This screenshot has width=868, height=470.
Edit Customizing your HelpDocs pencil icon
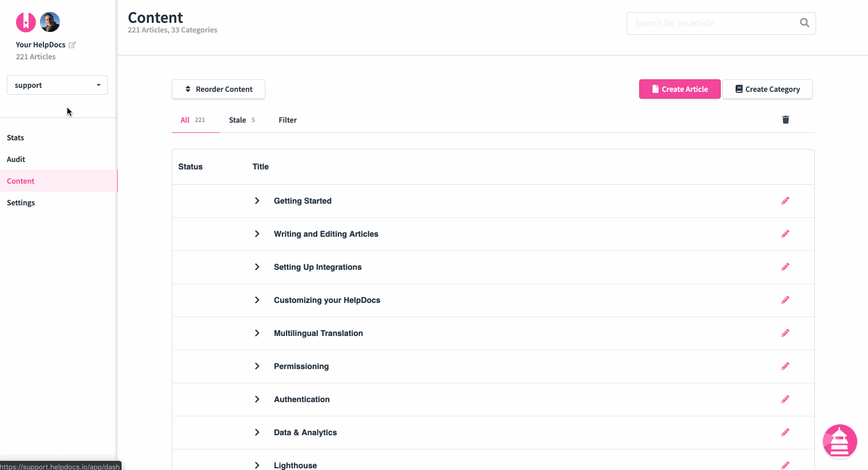[x=785, y=300]
